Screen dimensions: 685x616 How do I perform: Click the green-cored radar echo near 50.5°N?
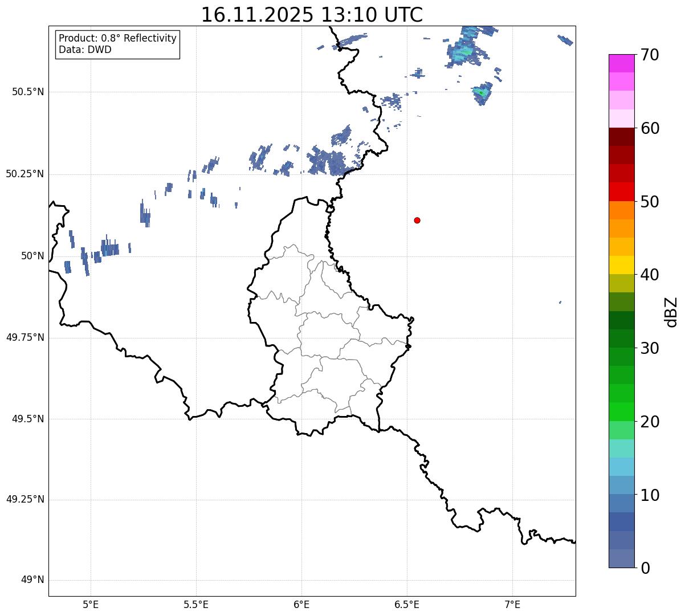482,93
